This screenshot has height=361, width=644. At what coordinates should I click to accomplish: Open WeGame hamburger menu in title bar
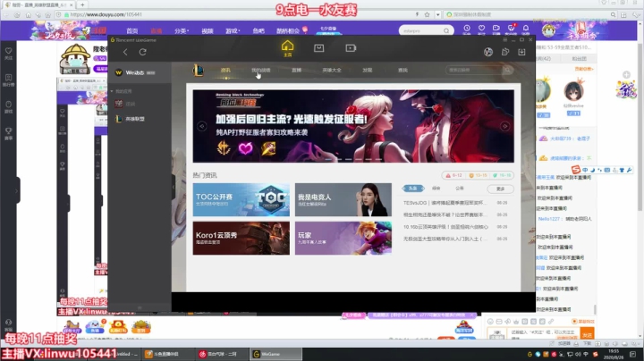pos(504,40)
